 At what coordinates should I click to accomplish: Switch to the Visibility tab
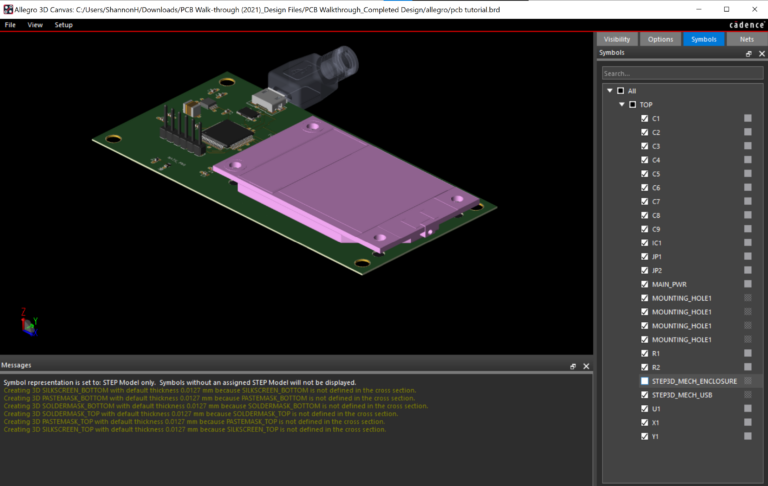click(x=617, y=39)
